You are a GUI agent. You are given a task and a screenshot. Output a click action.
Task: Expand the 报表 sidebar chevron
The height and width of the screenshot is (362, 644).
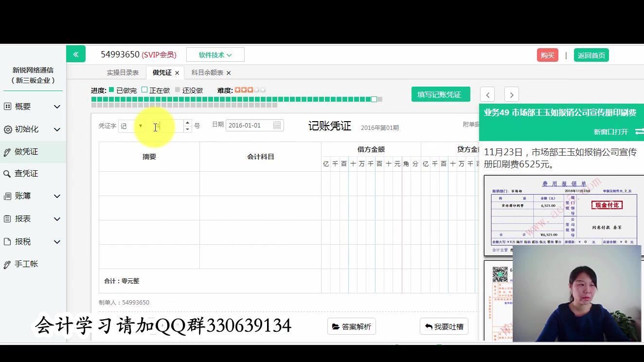(x=56, y=219)
